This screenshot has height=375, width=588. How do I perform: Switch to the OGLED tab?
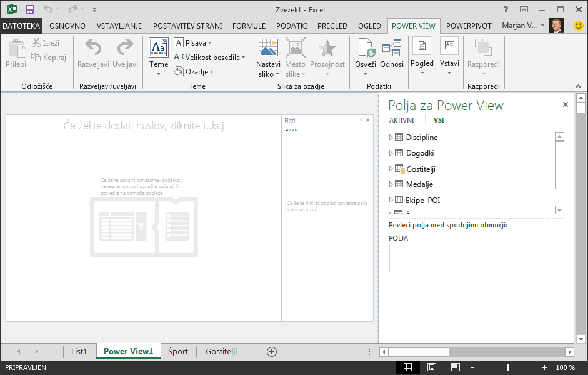pos(369,26)
